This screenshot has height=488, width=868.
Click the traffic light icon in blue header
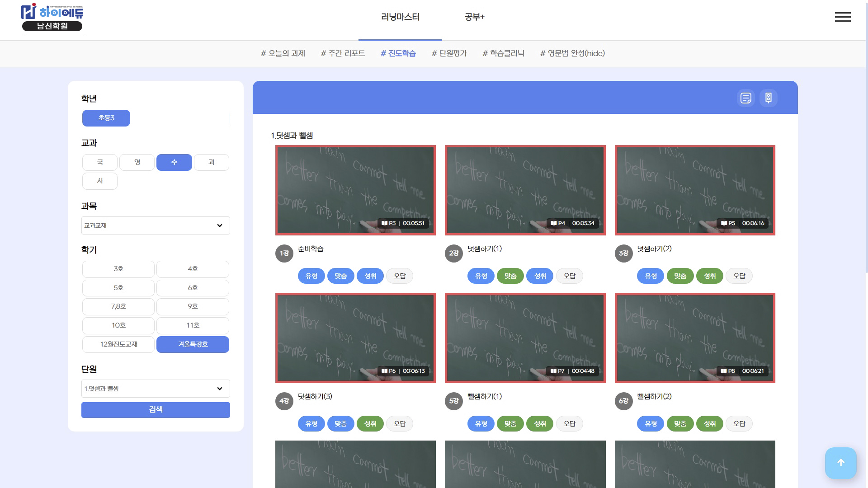[x=769, y=98]
